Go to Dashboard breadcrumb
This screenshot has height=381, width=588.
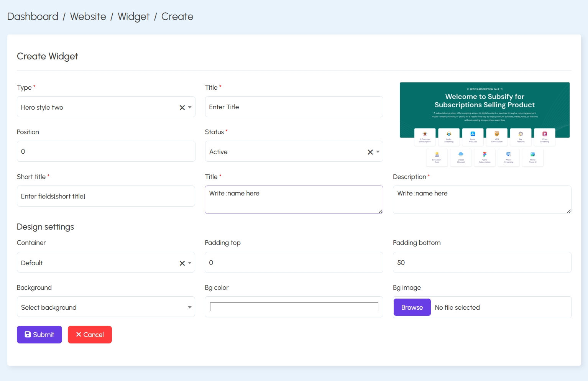point(33,16)
